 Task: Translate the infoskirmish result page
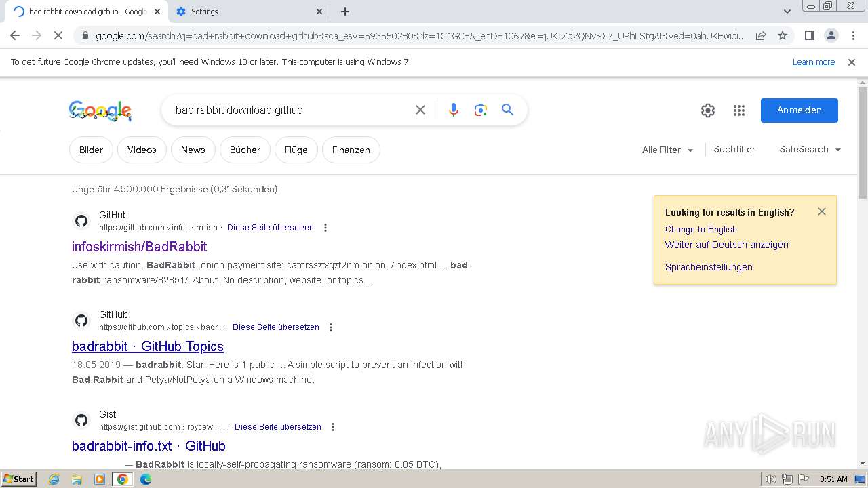click(271, 228)
